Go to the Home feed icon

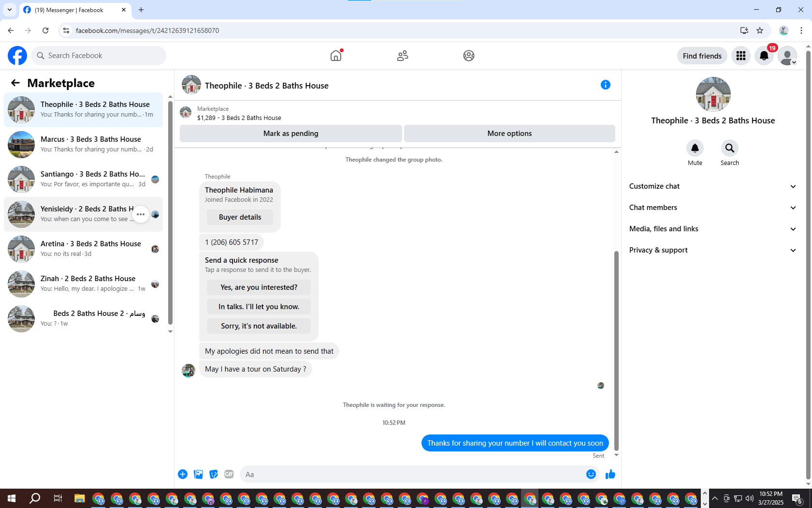pyautogui.click(x=336, y=56)
